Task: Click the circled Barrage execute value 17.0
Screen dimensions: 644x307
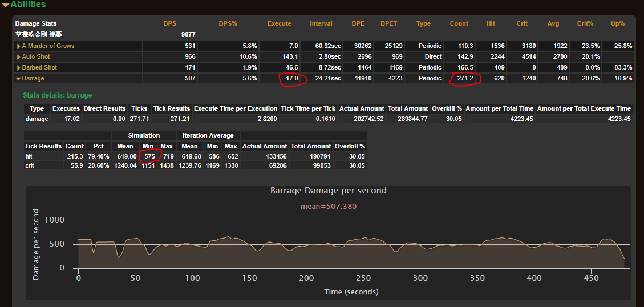Action: tap(291, 79)
